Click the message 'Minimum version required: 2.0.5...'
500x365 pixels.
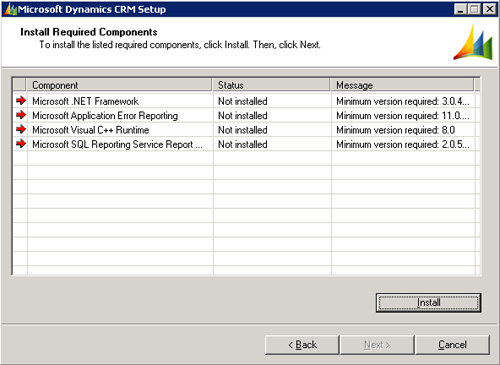[403, 144]
